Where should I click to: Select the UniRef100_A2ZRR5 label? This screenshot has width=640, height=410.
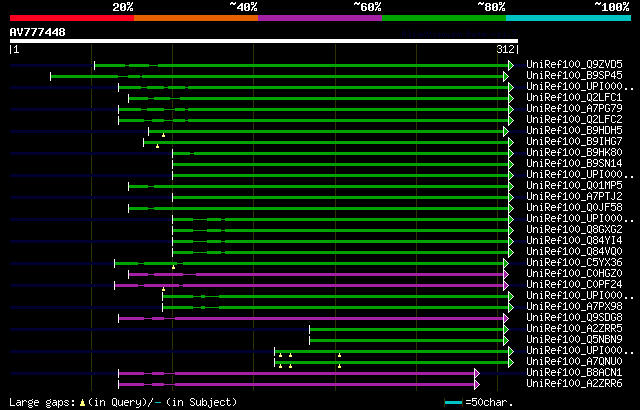point(574,329)
